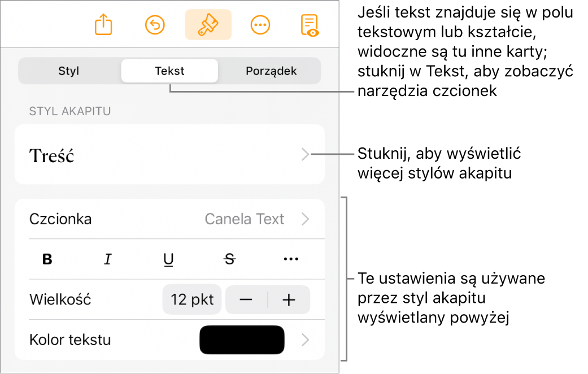Toggle italic formatting (I)
Viewport: 588px width, 374px height.
coord(108,259)
